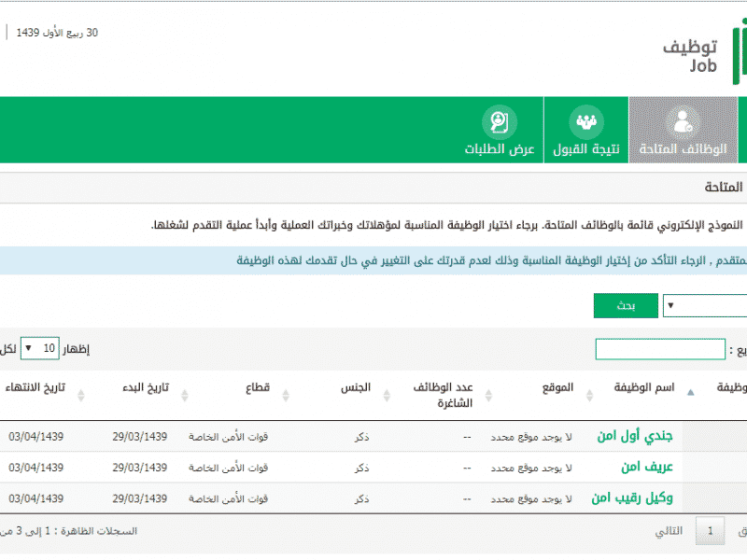Open the الوظائف المتاحة tab
Viewport: 747px width, 560px height.
684,130
